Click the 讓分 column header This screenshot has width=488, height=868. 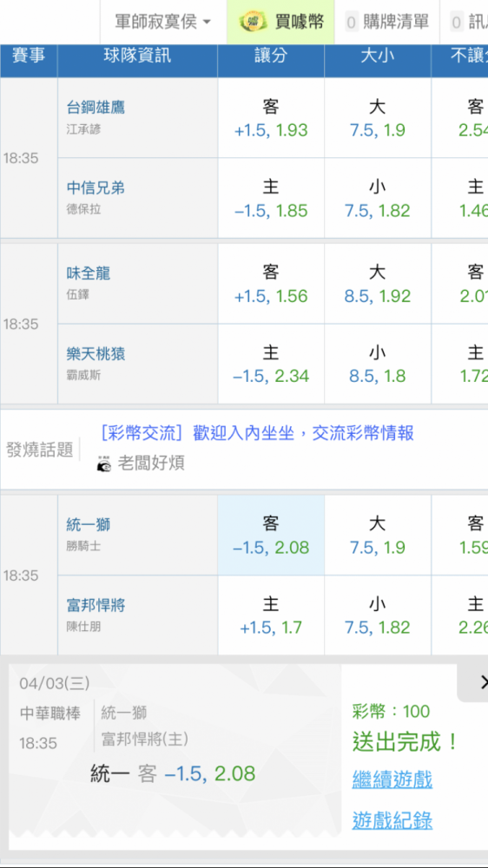271,56
